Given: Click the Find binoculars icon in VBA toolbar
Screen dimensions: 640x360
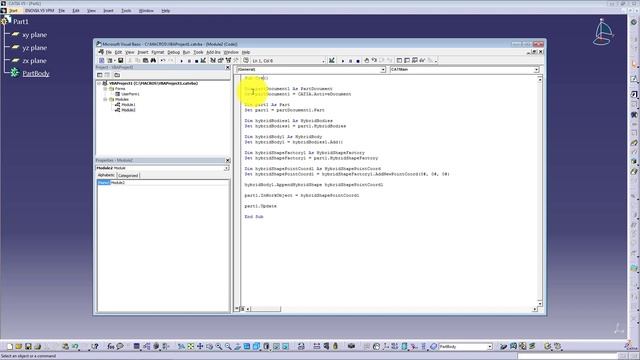Looking at the screenshot, I should [153, 60].
